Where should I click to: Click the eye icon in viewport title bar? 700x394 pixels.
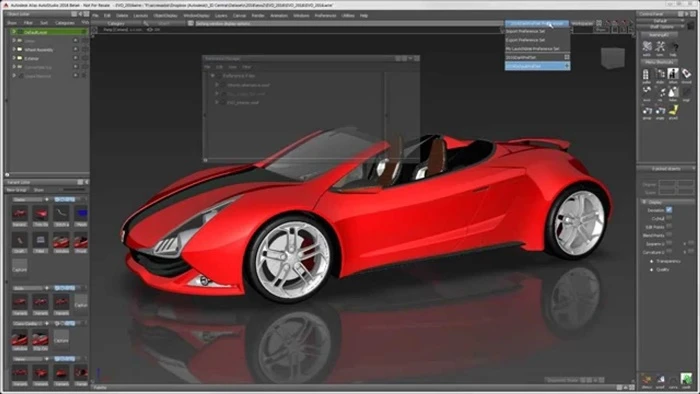[x=150, y=29]
